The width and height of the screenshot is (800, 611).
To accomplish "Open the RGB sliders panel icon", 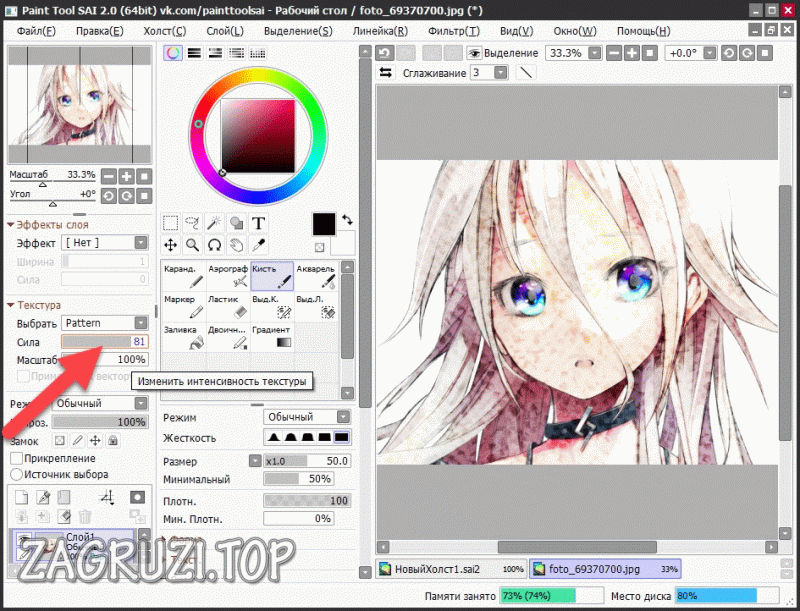I will [x=194, y=53].
